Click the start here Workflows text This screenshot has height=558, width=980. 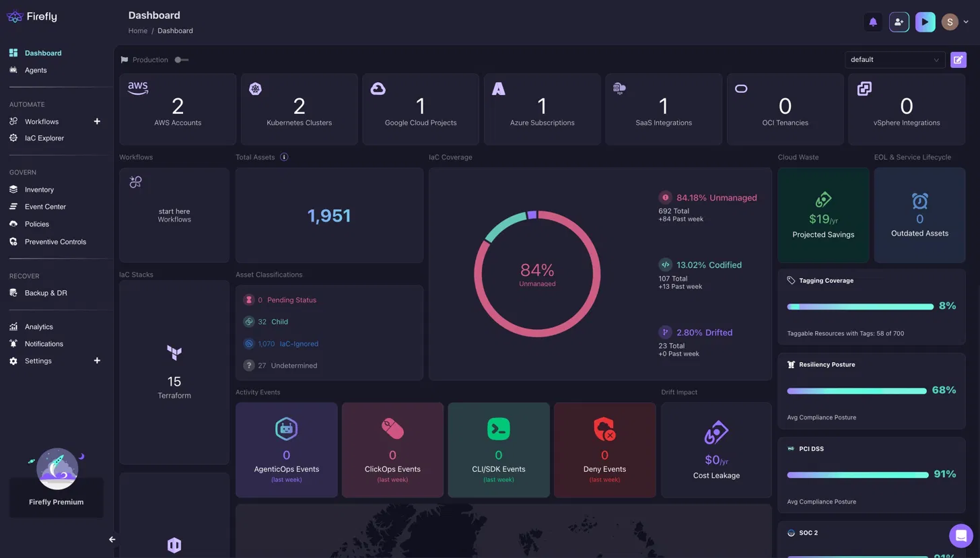coord(174,215)
